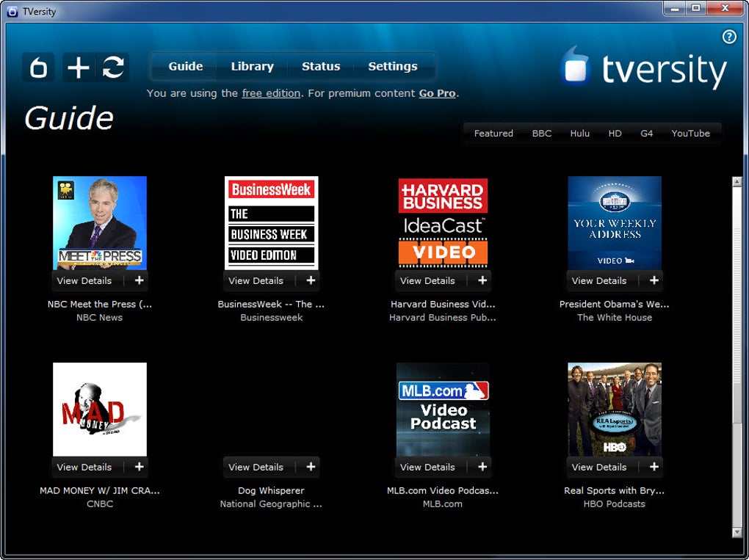
Task: Add MLB.com Video Podcast with plus icon
Action: (482, 467)
